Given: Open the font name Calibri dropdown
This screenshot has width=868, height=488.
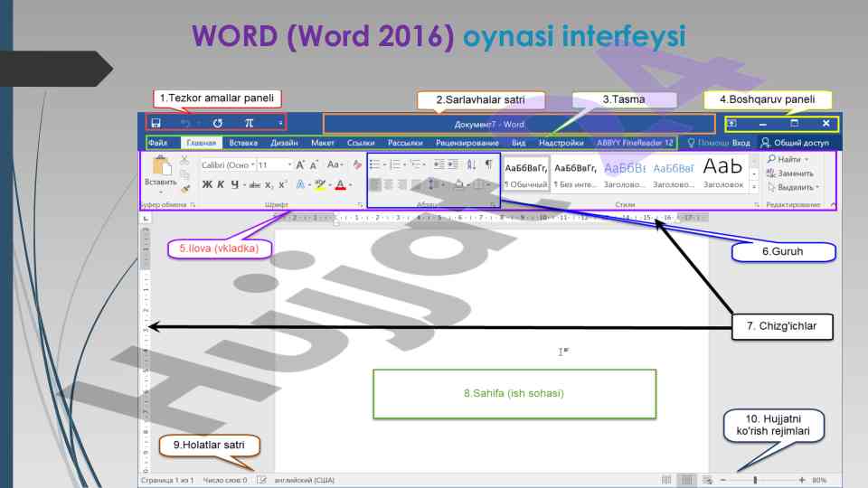Looking at the screenshot, I should click(x=252, y=164).
